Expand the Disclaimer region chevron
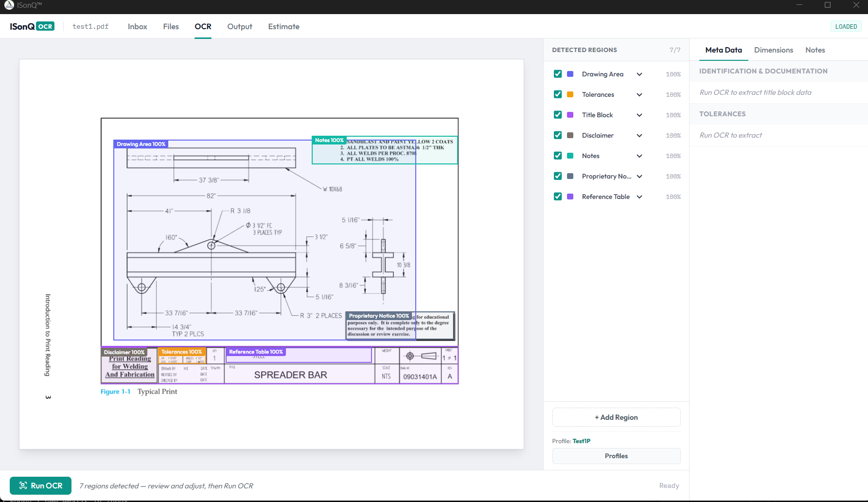 click(x=639, y=136)
